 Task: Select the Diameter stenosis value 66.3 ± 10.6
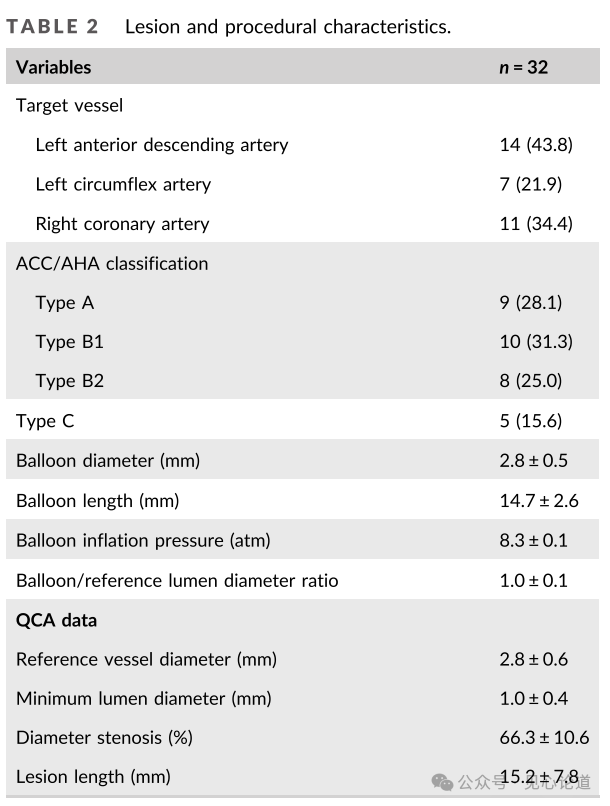click(x=543, y=738)
